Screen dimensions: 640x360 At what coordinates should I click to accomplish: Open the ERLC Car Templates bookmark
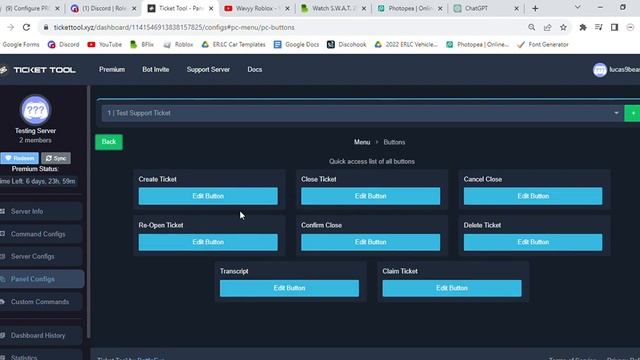click(x=233, y=44)
